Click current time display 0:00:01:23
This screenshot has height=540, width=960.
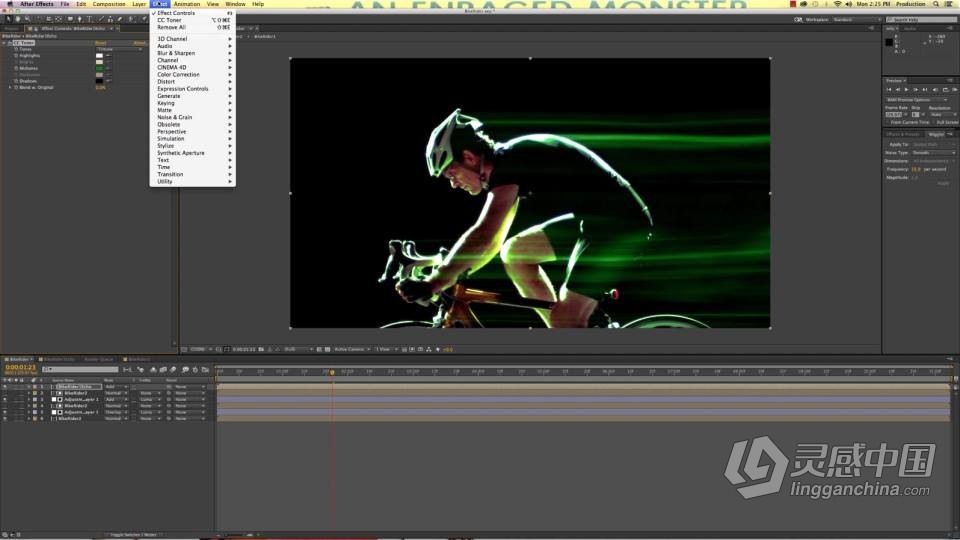tap(20, 367)
